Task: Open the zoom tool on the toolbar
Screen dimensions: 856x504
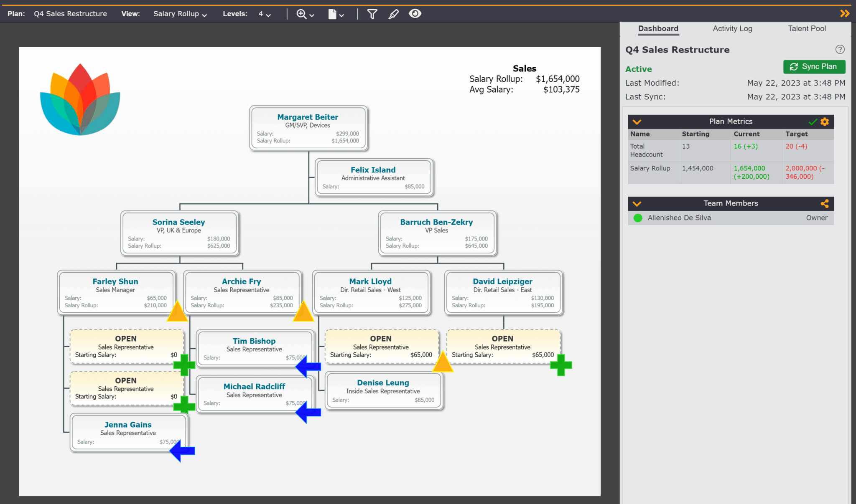Action: tap(302, 13)
